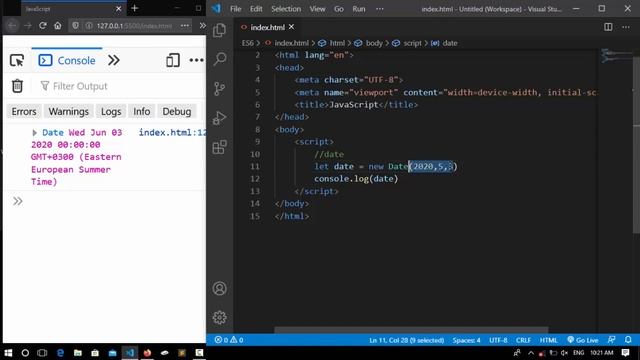Switch to Firefox on the taskbar
This screenshot has width=640, height=360.
(x=147, y=353)
